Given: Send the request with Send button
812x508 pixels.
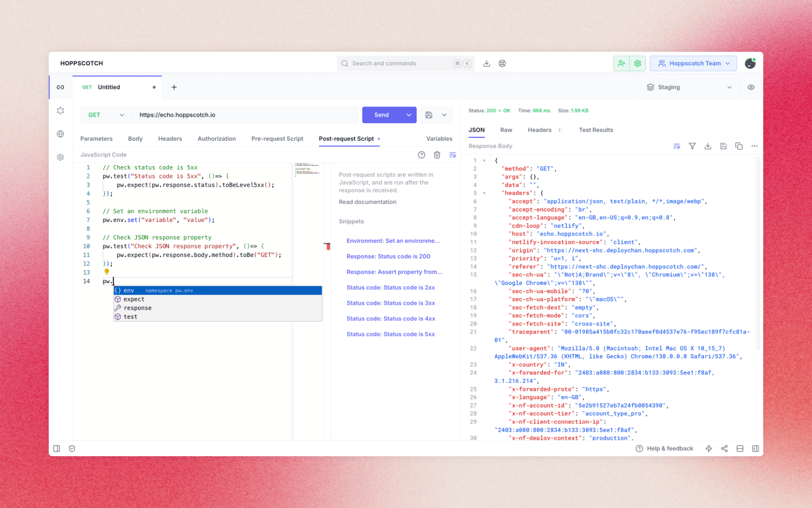Looking at the screenshot, I should [382, 115].
